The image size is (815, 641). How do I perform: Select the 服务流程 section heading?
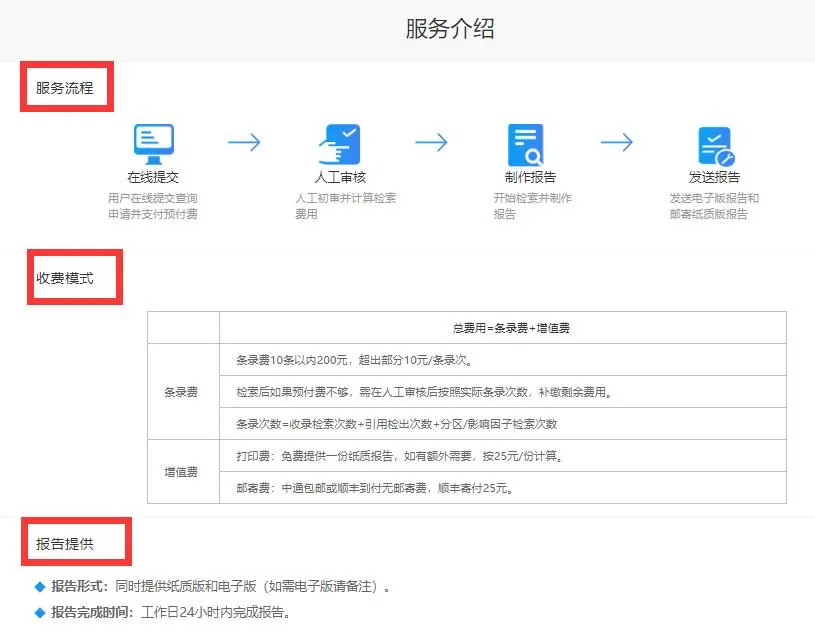point(65,88)
